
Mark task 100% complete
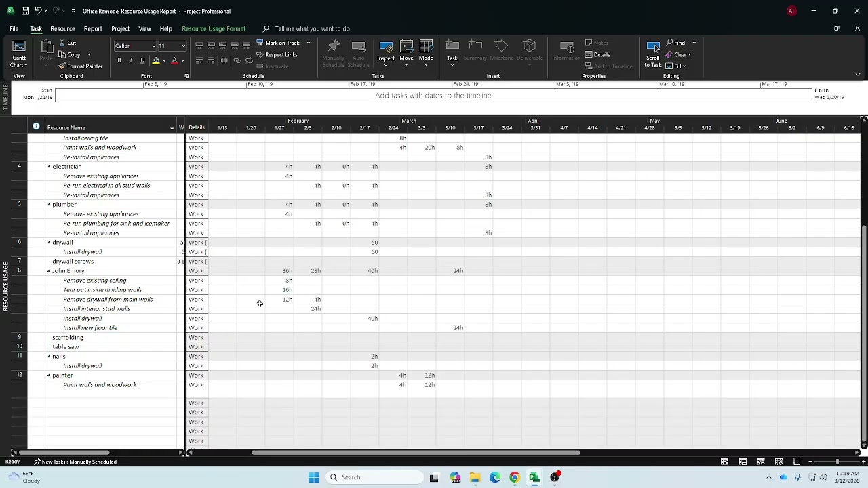[248, 45]
